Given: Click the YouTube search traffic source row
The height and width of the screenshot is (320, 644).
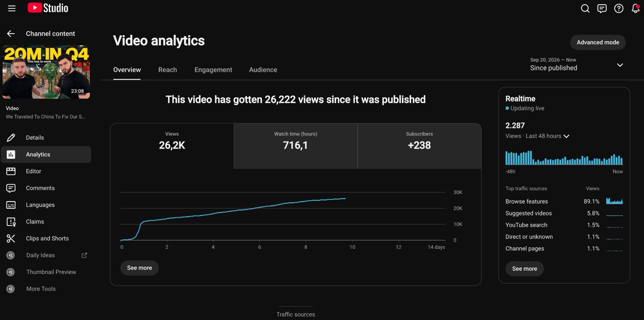Looking at the screenshot, I should pos(564,225).
